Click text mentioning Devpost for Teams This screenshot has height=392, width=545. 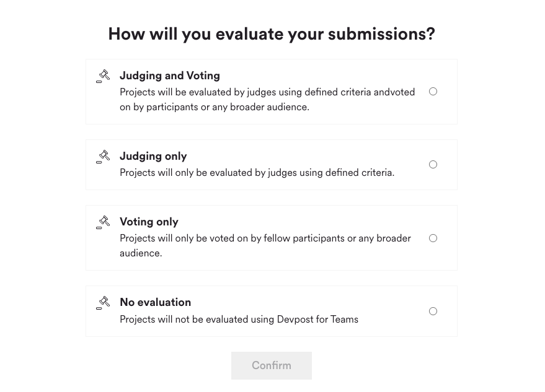[239, 320]
